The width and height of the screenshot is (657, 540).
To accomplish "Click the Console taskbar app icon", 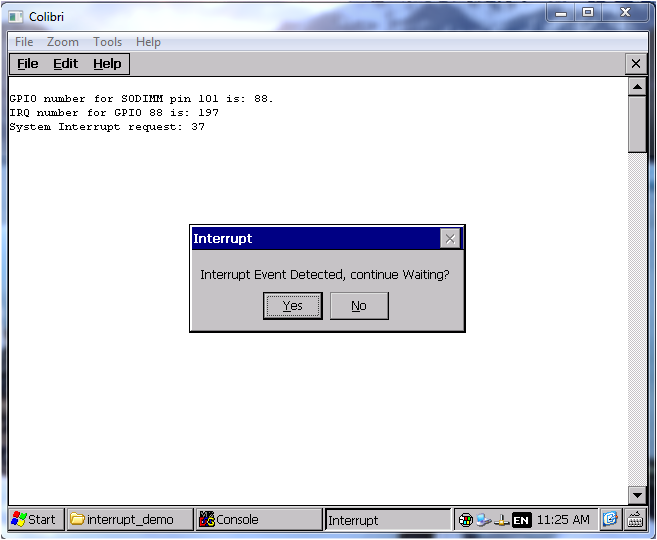I will pyautogui.click(x=207, y=519).
